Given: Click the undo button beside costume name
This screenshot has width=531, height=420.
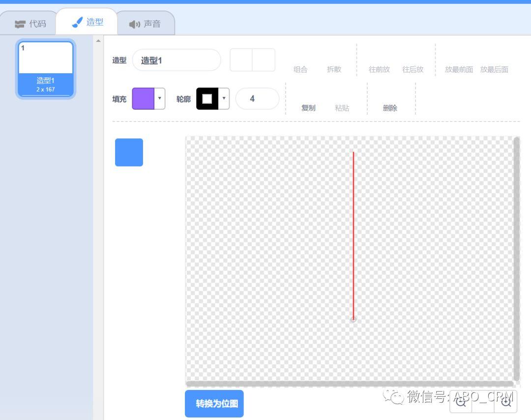Looking at the screenshot, I should (241, 60).
